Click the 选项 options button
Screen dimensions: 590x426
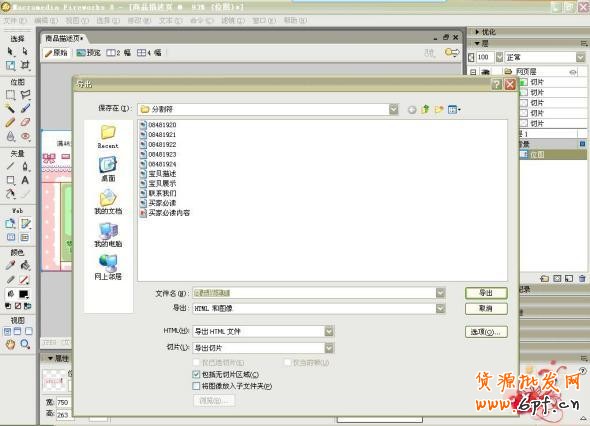pos(486,332)
